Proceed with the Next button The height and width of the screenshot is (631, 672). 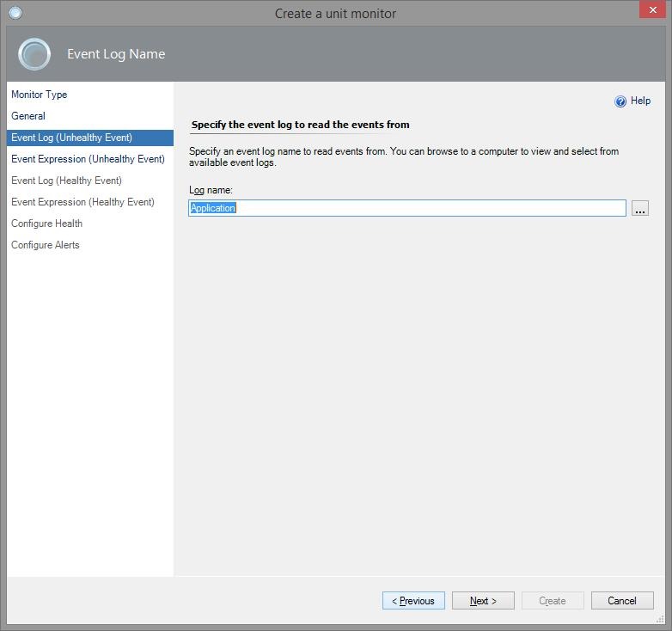point(483,601)
